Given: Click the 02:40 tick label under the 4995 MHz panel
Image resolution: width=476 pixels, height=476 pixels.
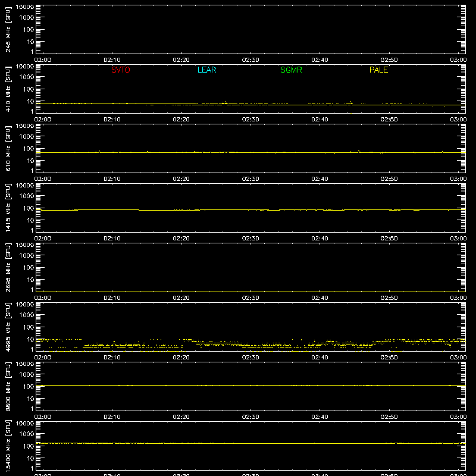Looking at the screenshot, I should (x=320, y=358).
